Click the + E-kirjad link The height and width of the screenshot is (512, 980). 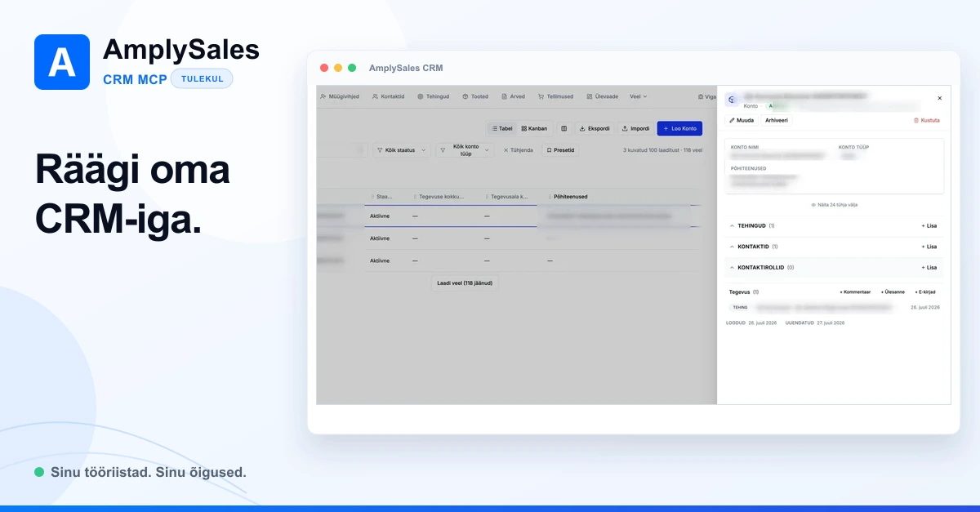coord(925,292)
